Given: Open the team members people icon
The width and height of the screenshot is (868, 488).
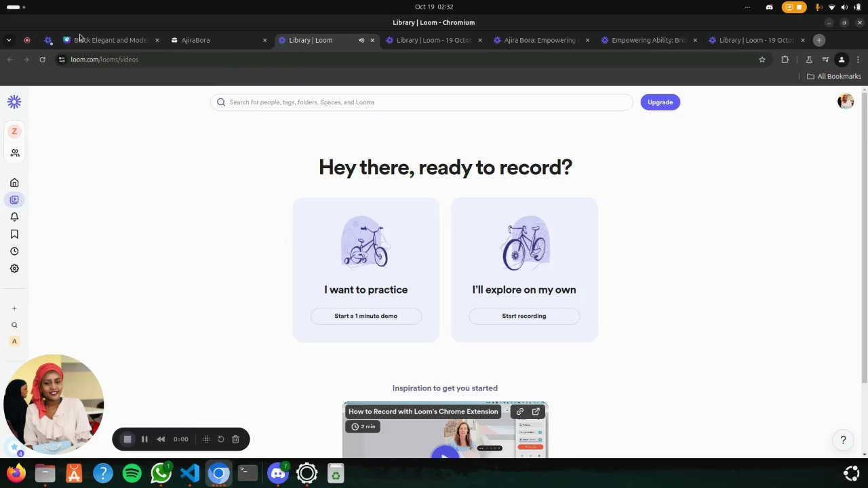Looking at the screenshot, I should [14, 153].
